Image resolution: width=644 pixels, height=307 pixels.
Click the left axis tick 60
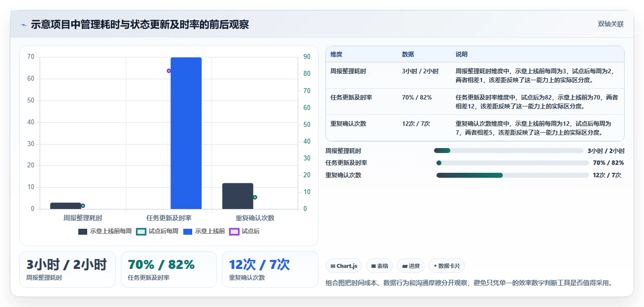[31, 79]
